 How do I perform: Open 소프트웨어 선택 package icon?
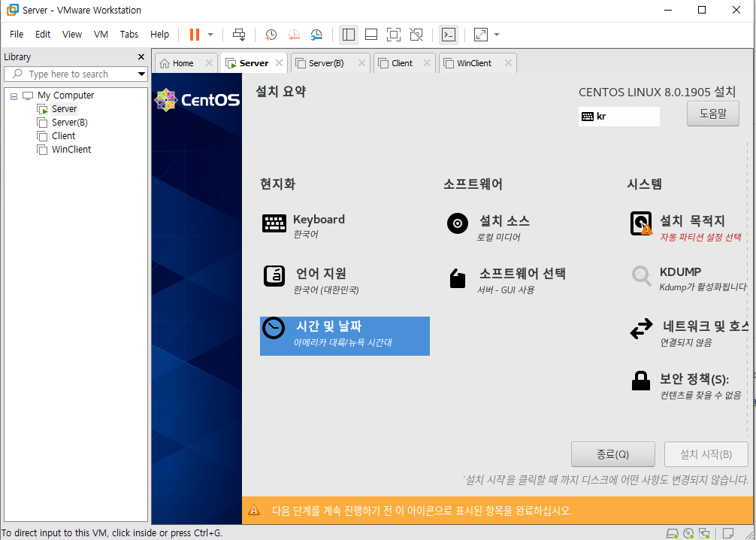click(x=458, y=278)
